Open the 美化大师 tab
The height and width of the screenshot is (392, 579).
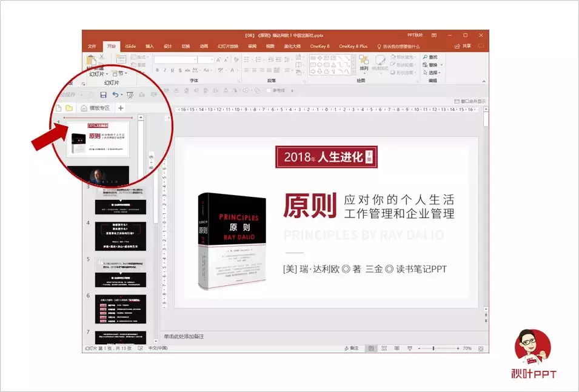(292, 46)
